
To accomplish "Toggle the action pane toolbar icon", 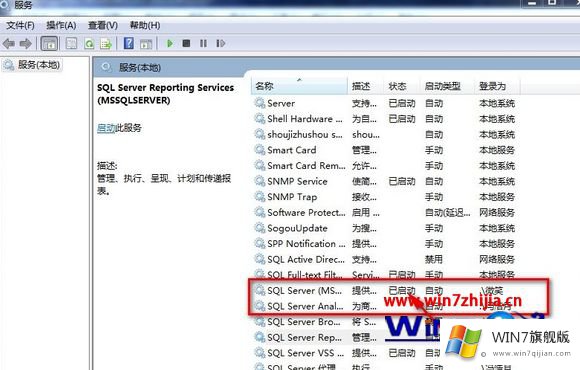I will 146,44.
